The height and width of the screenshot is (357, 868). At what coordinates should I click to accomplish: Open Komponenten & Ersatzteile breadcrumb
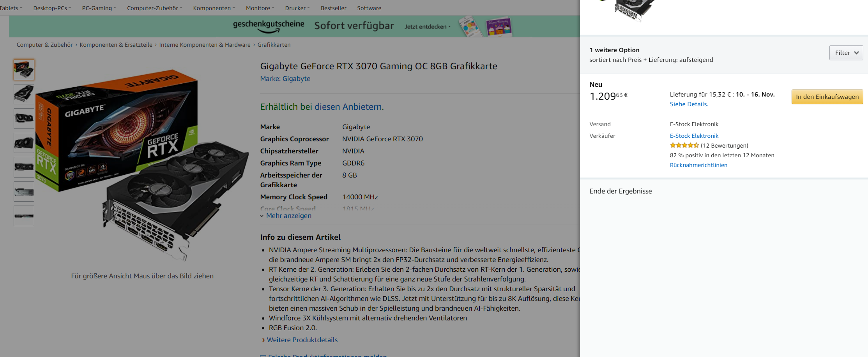tap(116, 45)
